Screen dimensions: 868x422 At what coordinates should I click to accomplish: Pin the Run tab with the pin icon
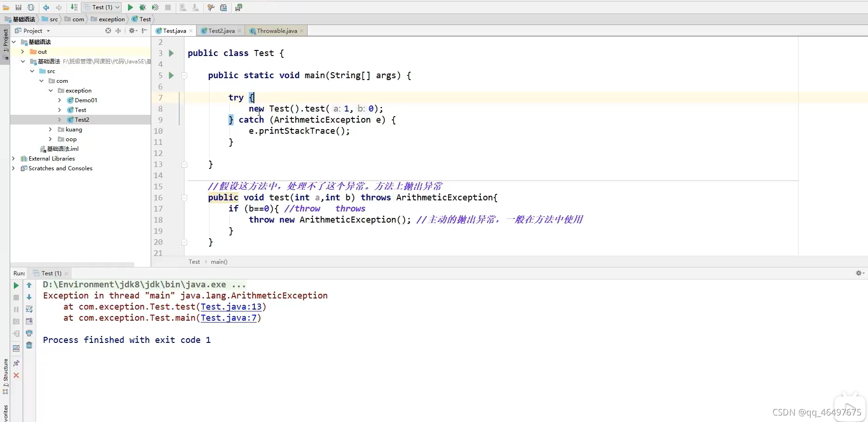[x=16, y=363]
